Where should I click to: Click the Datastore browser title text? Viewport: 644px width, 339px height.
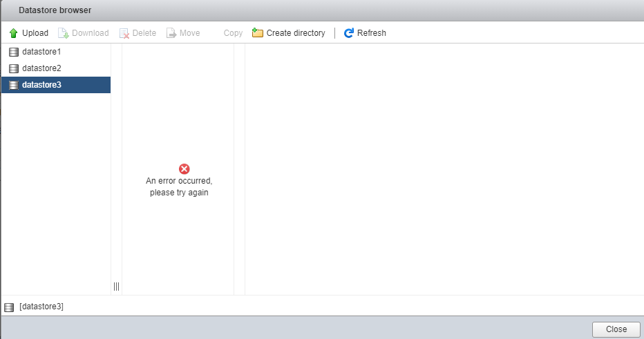(55, 10)
